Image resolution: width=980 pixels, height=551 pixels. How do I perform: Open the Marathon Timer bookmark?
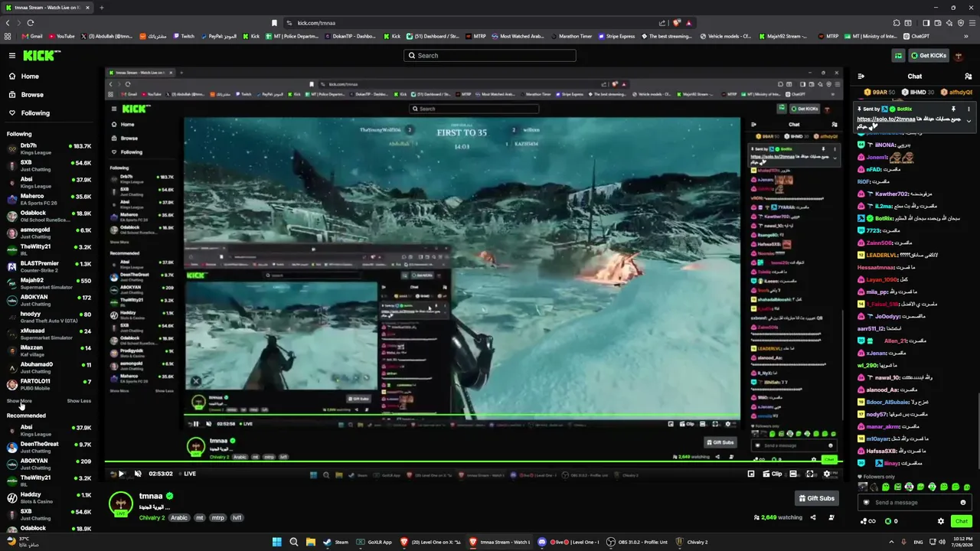pos(571,36)
